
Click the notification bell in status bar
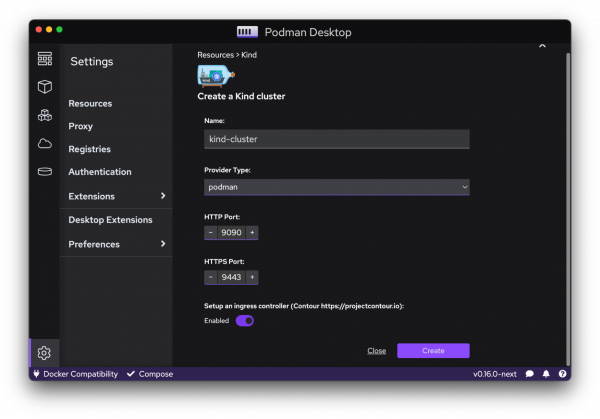point(546,374)
